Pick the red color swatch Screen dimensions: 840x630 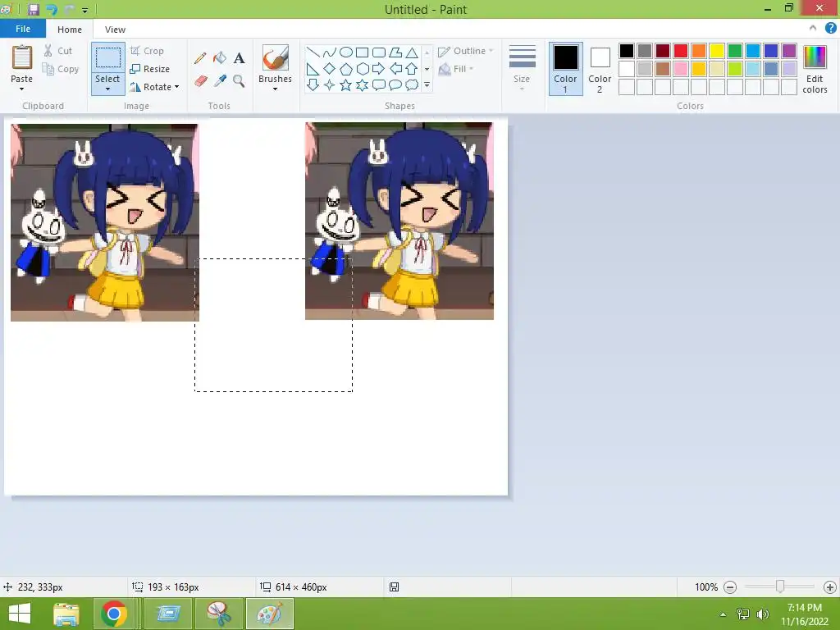click(681, 51)
